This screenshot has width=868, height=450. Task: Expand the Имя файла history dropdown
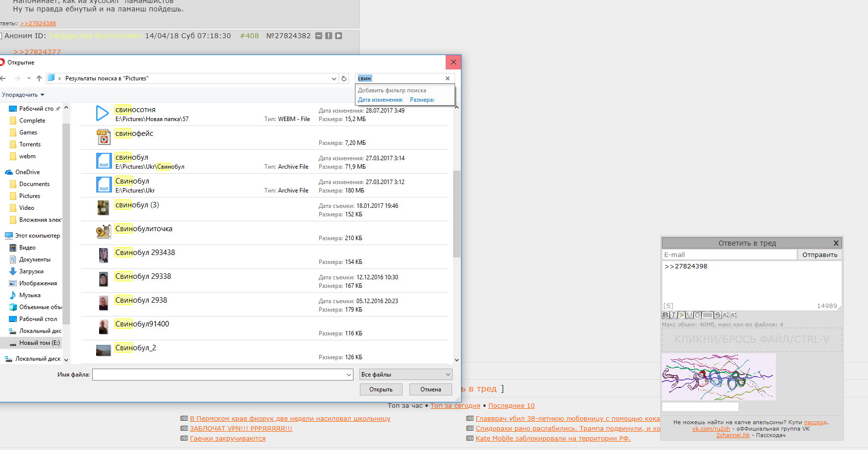tap(349, 375)
